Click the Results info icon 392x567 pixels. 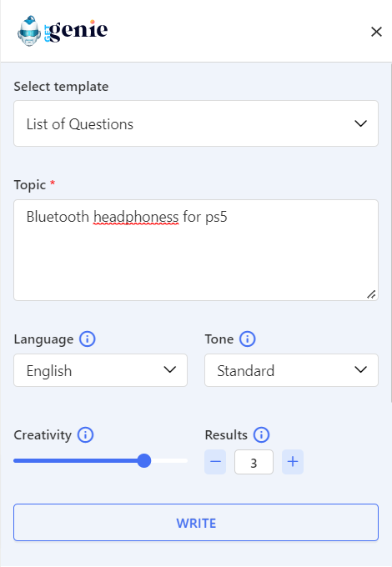[261, 434]
